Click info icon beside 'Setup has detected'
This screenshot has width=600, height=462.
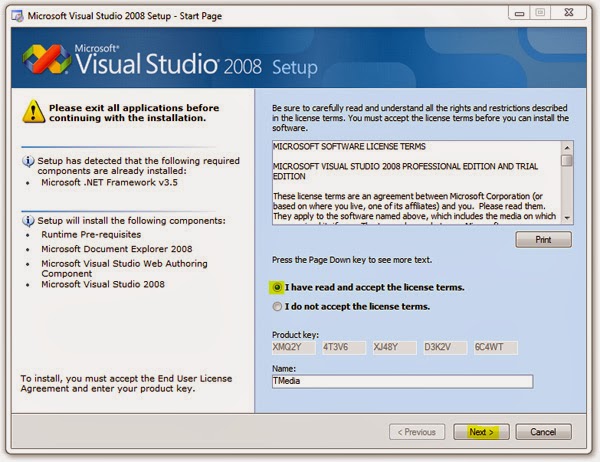(28, 161)
